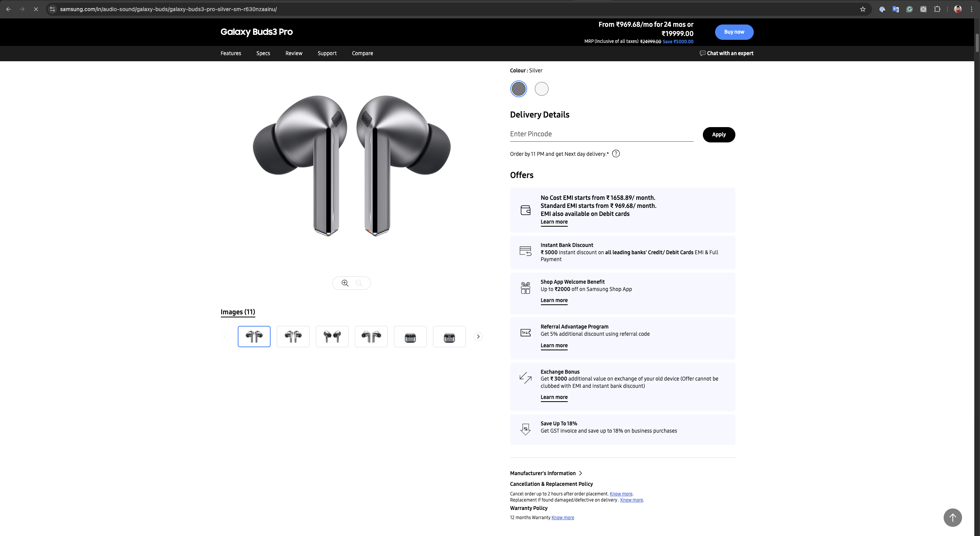Open the Specs tab

pos(263,53)
